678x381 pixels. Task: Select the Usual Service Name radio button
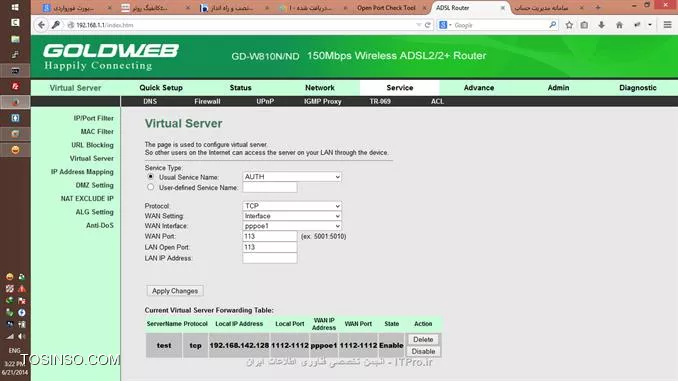(150, 177)
